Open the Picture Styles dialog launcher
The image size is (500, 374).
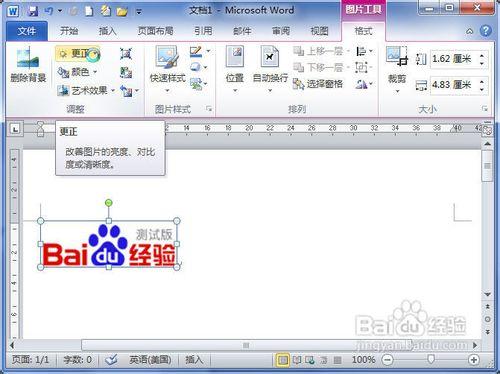(x=209, y=109)
